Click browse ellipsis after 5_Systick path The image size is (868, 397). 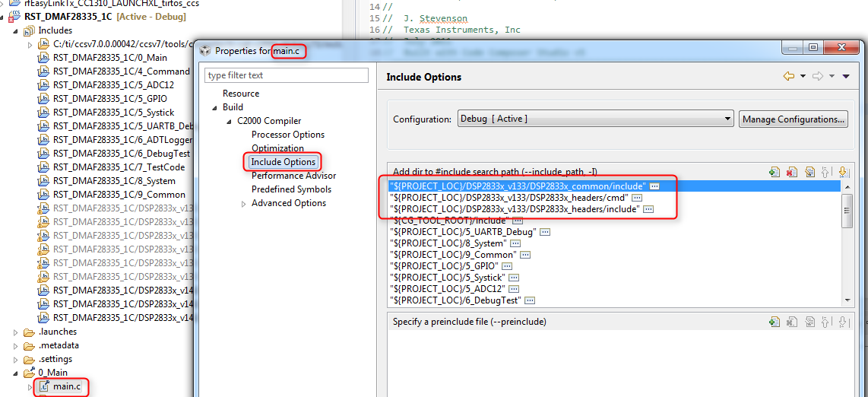[515, 278]
